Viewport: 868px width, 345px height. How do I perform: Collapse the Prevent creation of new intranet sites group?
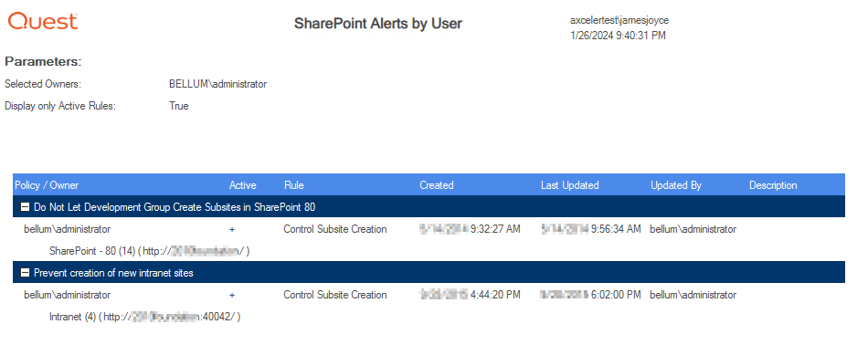pyautogui.click(x=25, y=273)
